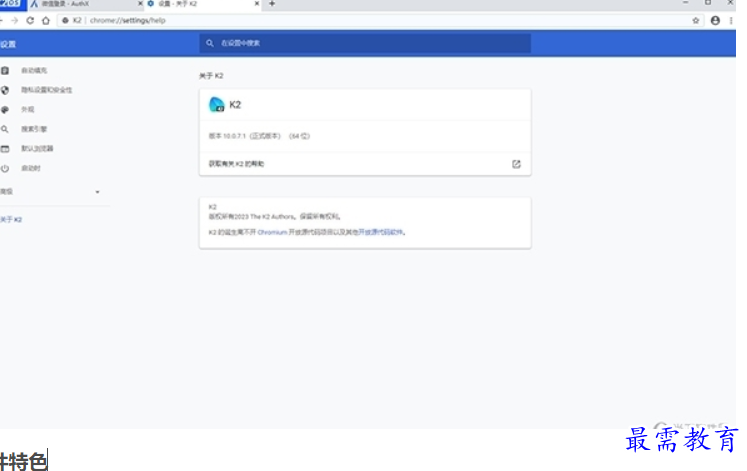Open the browser three-dot menu
The height and width of the screenshot is (471, 747).
731,20
